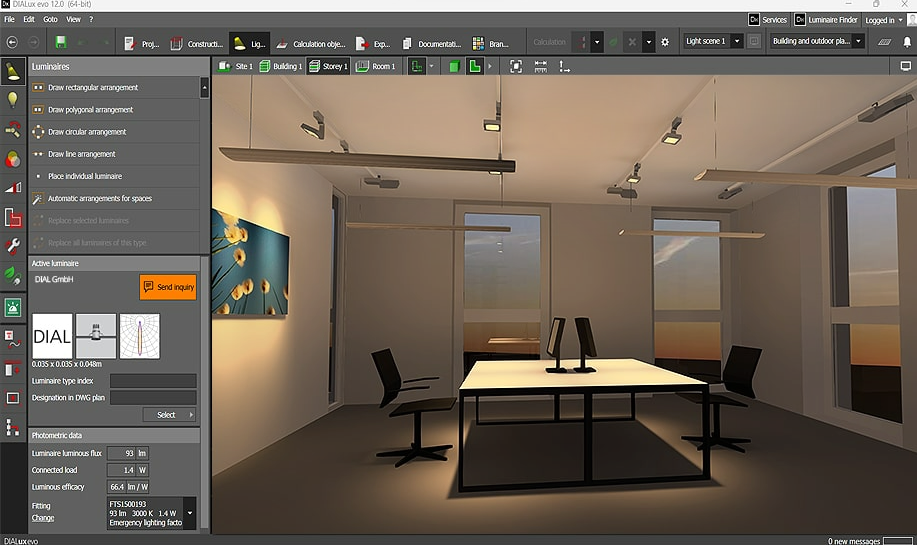Switch to the Documentation mode tab

[432, 44]
